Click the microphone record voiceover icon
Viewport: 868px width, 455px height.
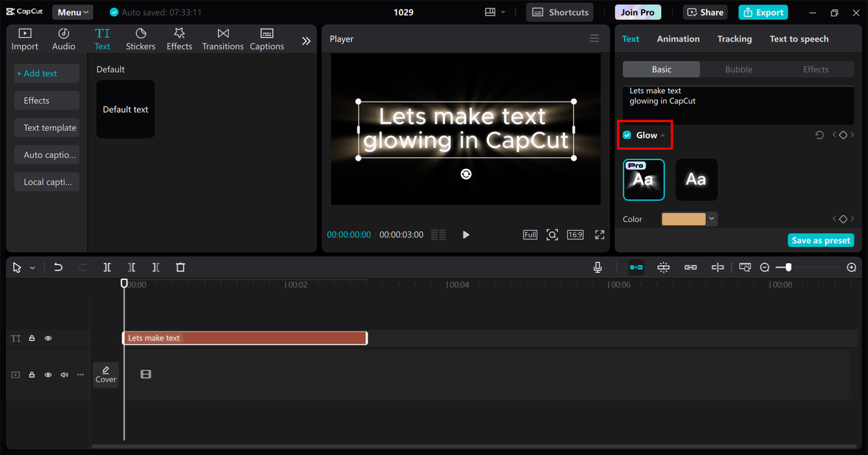click(597, 267)
